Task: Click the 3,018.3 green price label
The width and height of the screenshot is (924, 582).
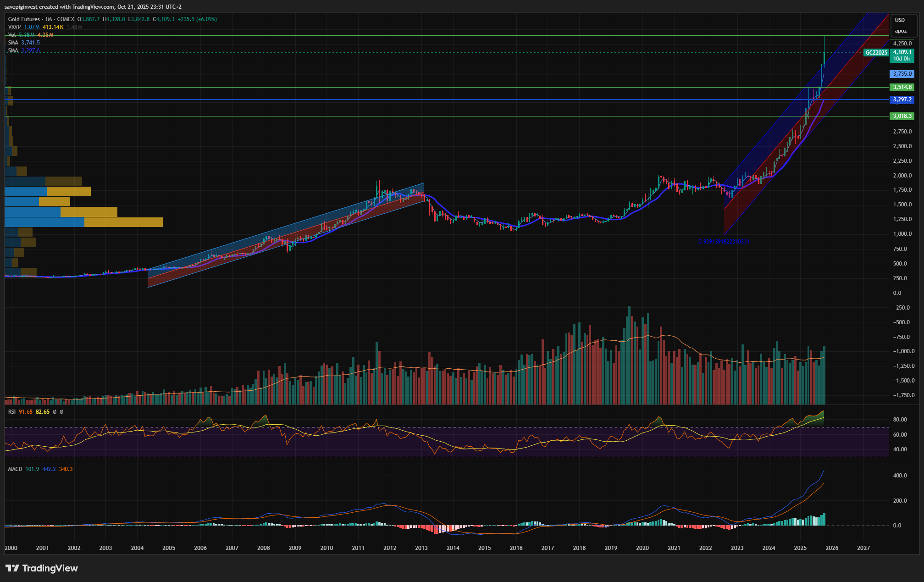Action: (902, 116)
